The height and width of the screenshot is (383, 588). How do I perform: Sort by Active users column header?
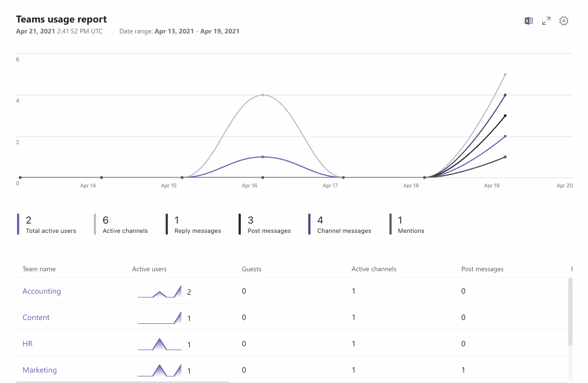point(149,269)
